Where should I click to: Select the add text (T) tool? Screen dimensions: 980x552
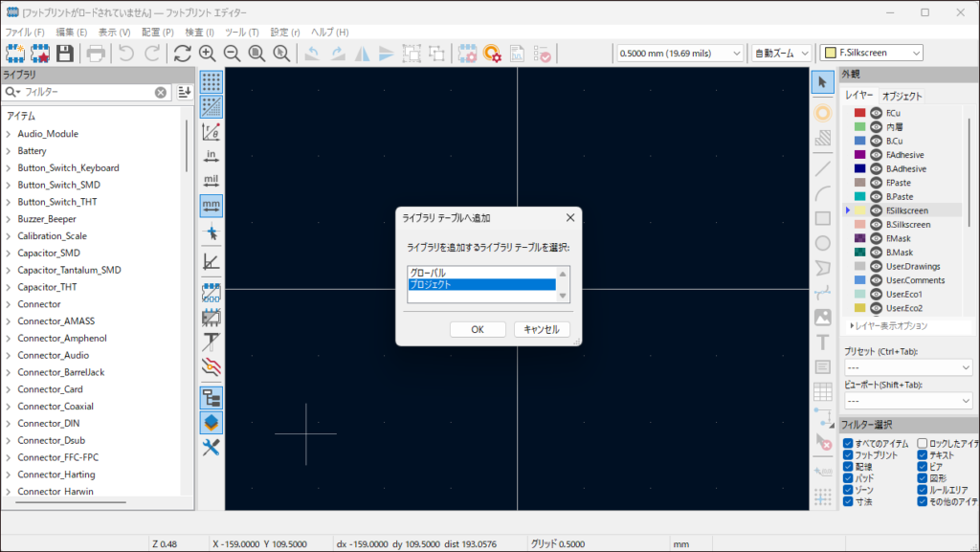822,342
